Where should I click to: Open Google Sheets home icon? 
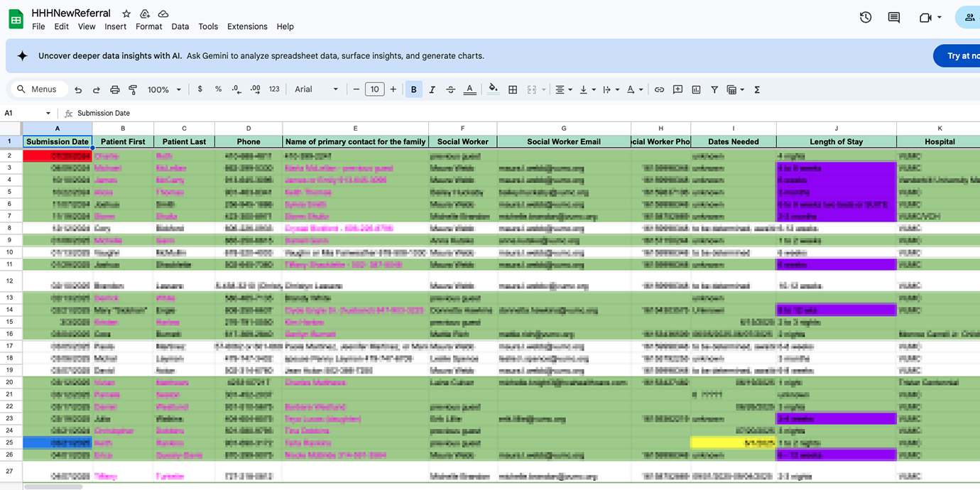pos(16,19)
